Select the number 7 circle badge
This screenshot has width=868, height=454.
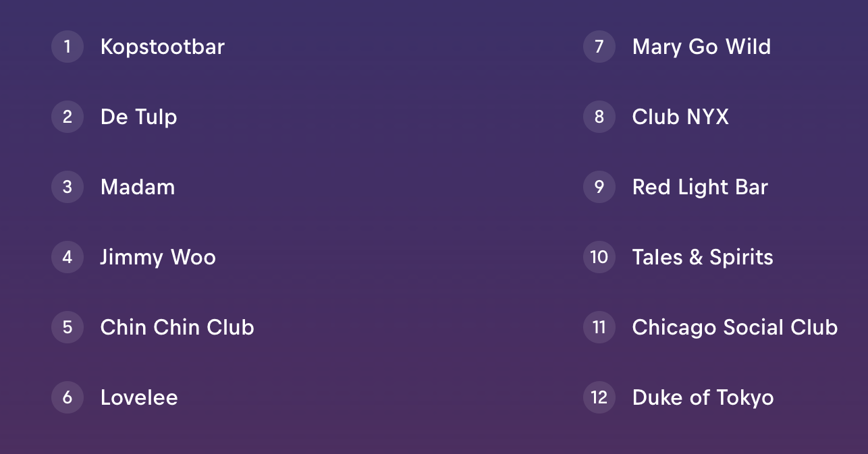point(599,47)
